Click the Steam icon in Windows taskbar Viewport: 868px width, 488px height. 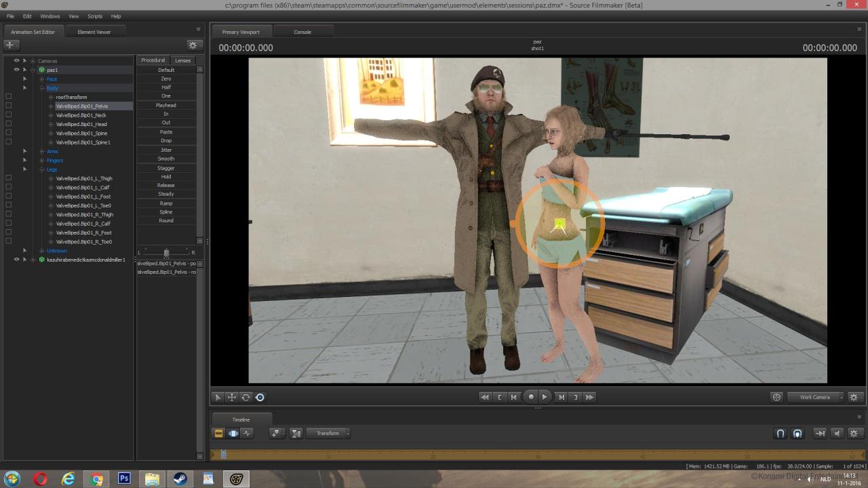(x=180, y=479)
